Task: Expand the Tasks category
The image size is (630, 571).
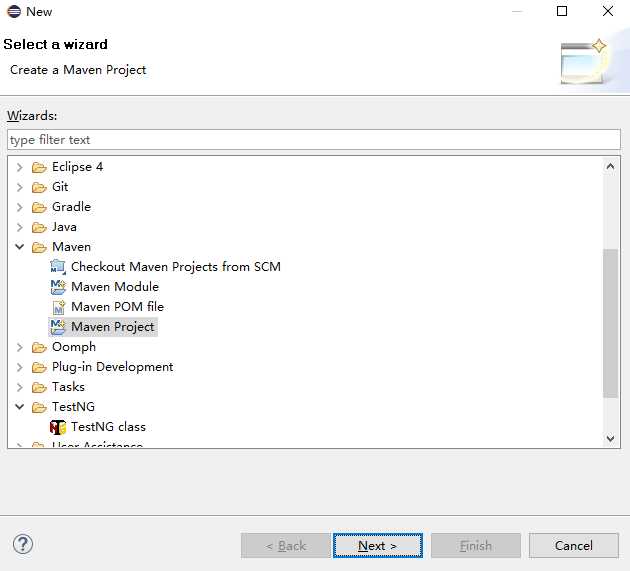Action: click(x=19, y=387)
